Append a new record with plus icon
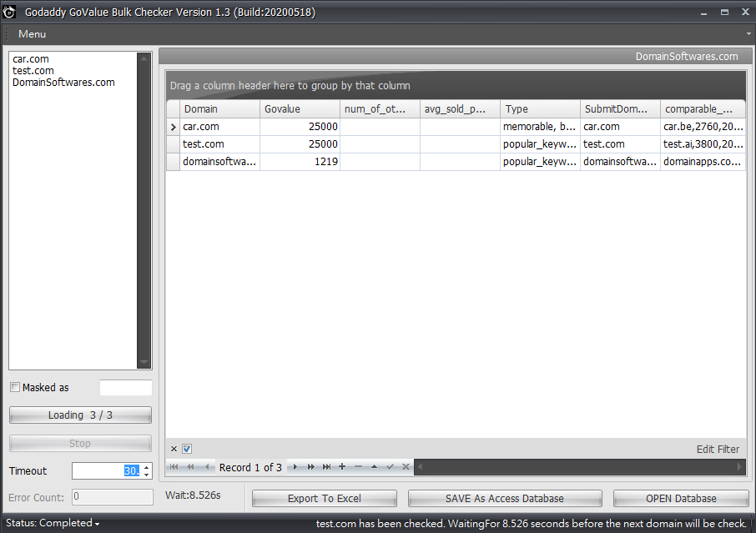The width and height of the screenshot is (756, 533). coord(342,466)
